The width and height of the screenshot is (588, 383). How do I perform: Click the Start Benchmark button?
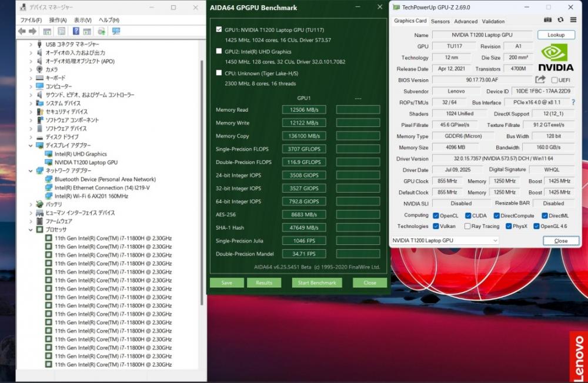tap(317, 283)
